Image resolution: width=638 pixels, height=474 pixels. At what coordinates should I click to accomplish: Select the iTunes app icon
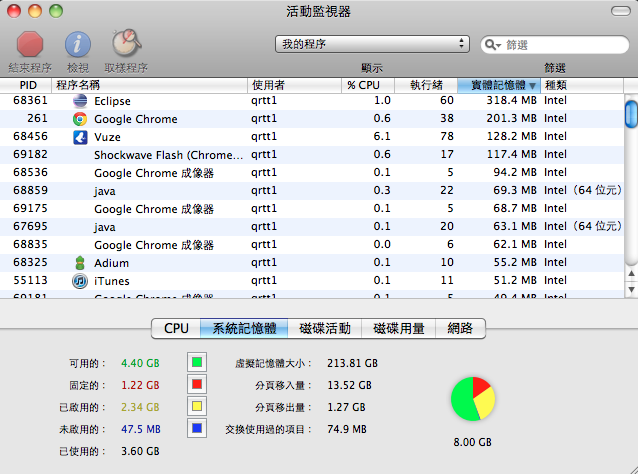point(80,281)
